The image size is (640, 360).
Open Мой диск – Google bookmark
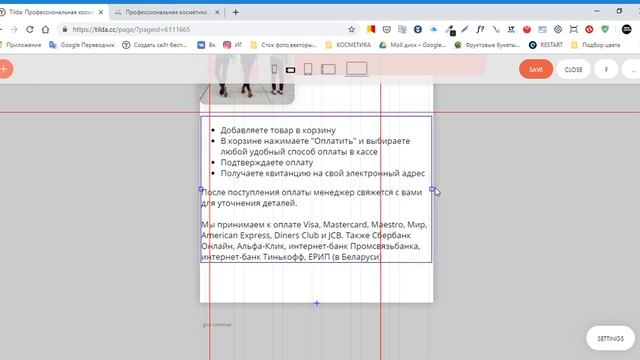click(x=413, y=45)
